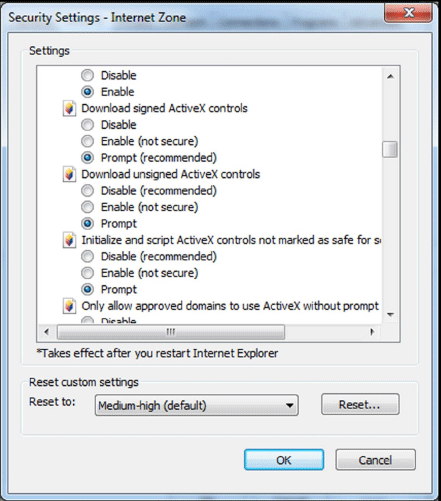Click the Cancel button
The width and height of the screenshot is (441, 501).
(375, 460)
